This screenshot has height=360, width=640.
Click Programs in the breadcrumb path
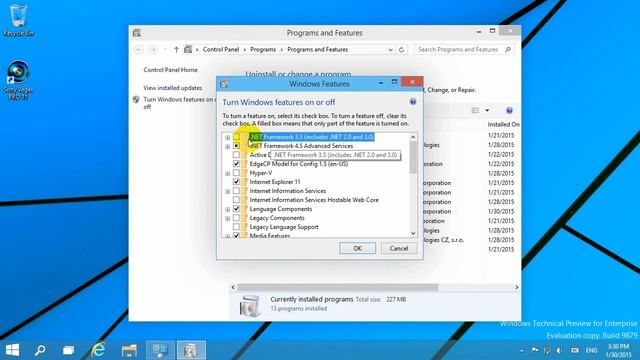[263, 49]
